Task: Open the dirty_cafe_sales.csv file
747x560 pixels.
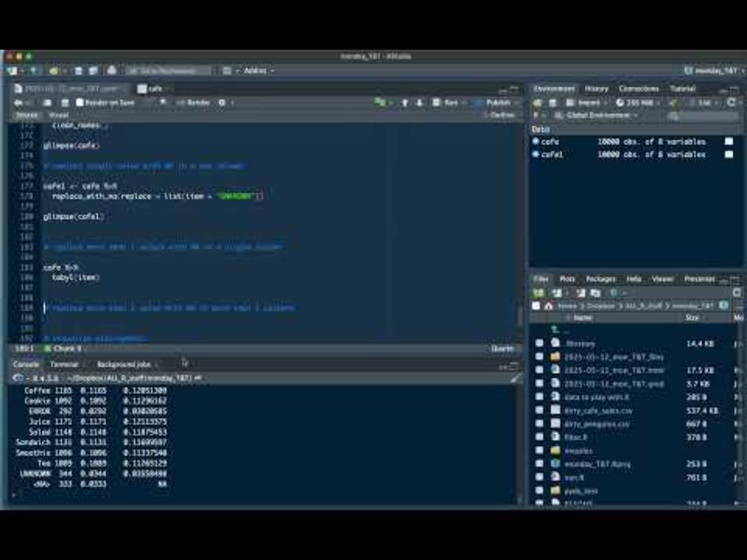Action: [x=598, y=411]
